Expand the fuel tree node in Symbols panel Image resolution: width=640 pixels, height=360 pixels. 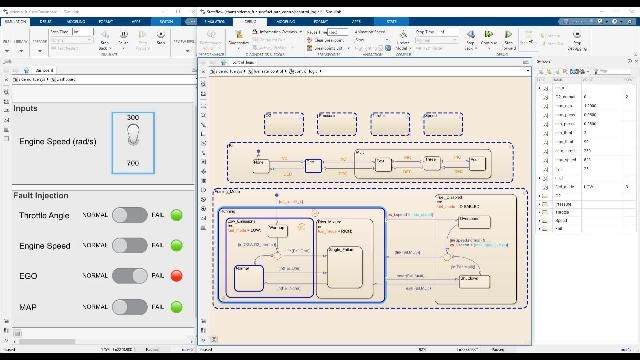click(540, 229)
